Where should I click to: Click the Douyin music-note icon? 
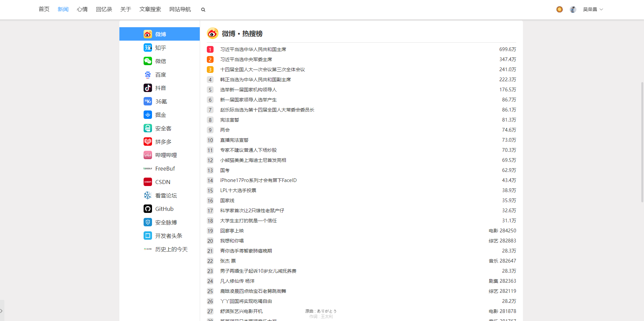point(148,88)
